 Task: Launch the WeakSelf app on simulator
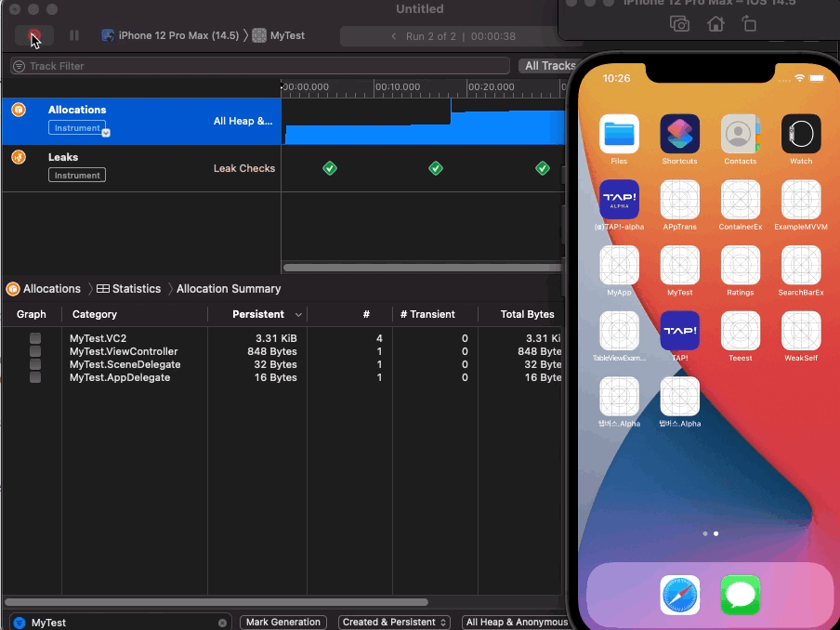click(x=801, y=331)
